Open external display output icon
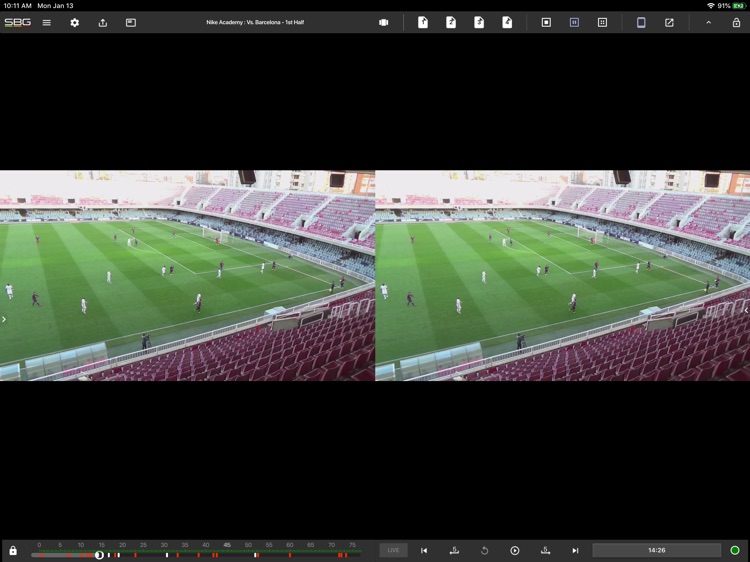750x562 pixels. point(669,22)
